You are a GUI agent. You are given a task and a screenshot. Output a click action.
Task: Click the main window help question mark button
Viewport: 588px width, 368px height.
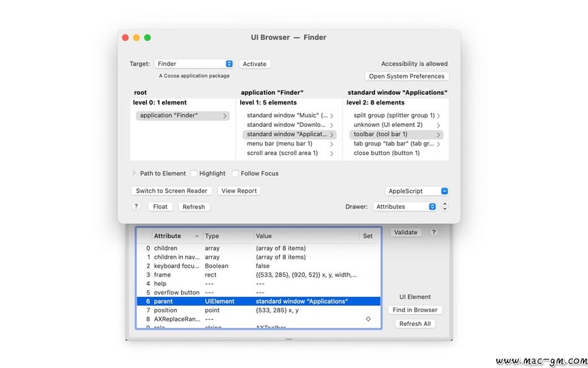pyautogui.click(x=136, y=206)
